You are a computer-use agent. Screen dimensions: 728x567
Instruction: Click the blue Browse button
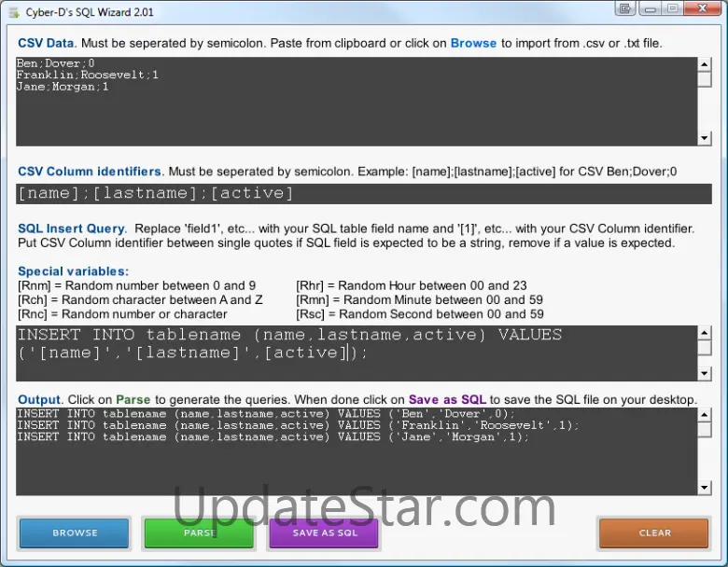[x=75, y=533]
